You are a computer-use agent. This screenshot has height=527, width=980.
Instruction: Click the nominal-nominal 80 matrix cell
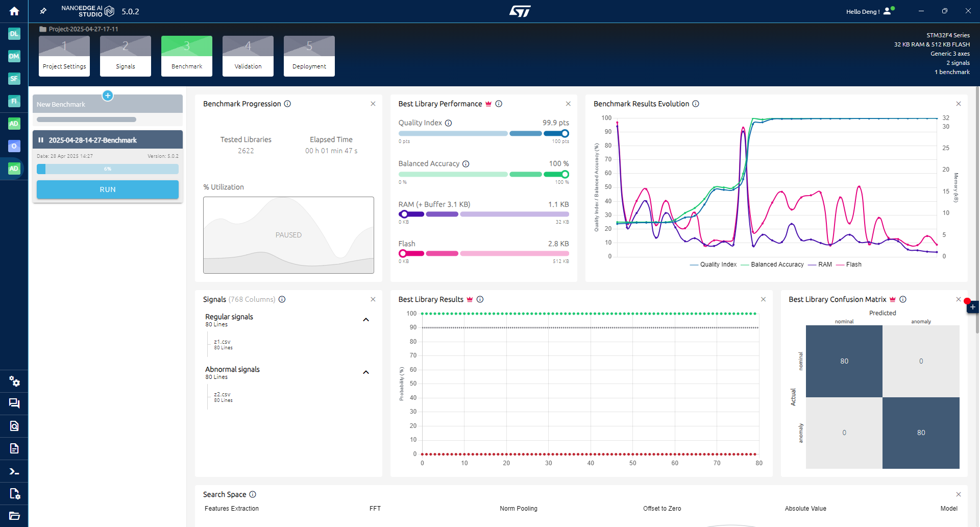[x=844, y=361]
